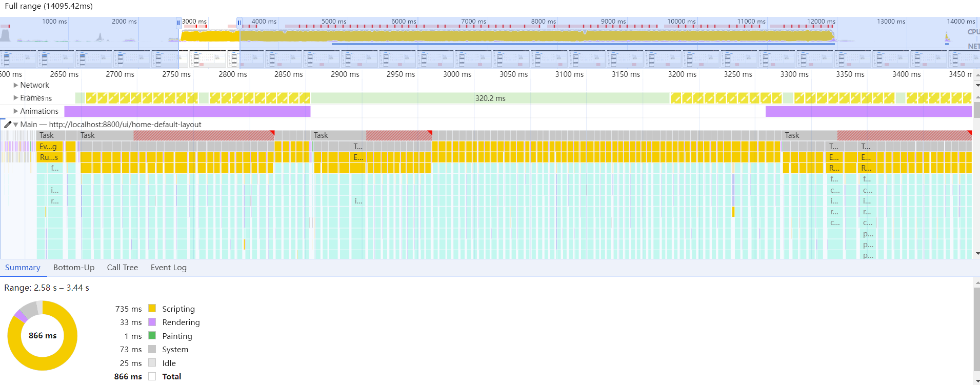Click the 735 ms Scripting value
The height and width of the screenshot is (385, 980).
[x=129, y=309]
